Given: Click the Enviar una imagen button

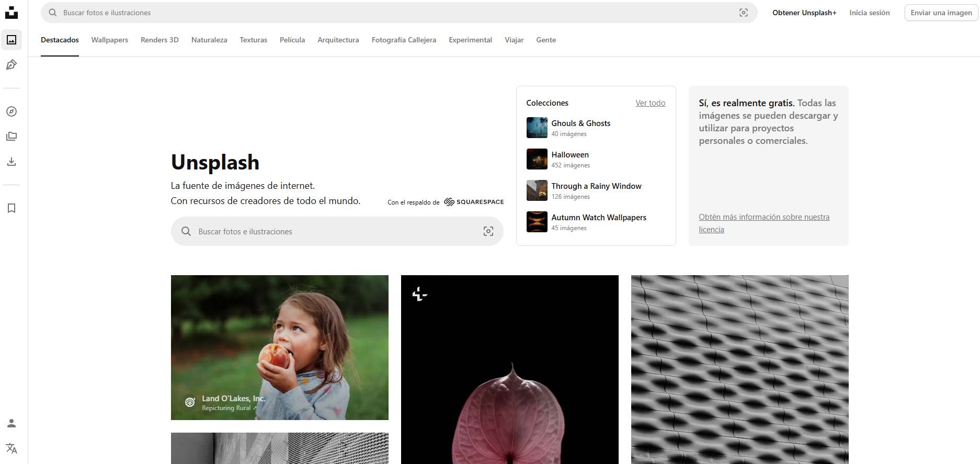Looking at the screenshot, I should coord(941,13).
